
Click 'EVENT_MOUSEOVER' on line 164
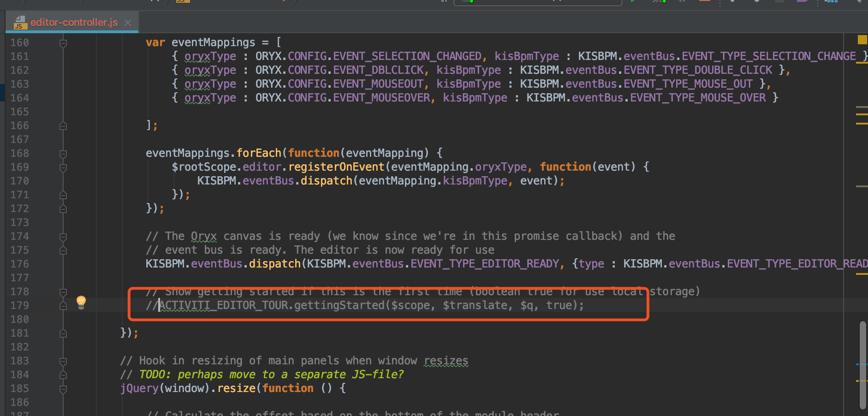point(381,98)
